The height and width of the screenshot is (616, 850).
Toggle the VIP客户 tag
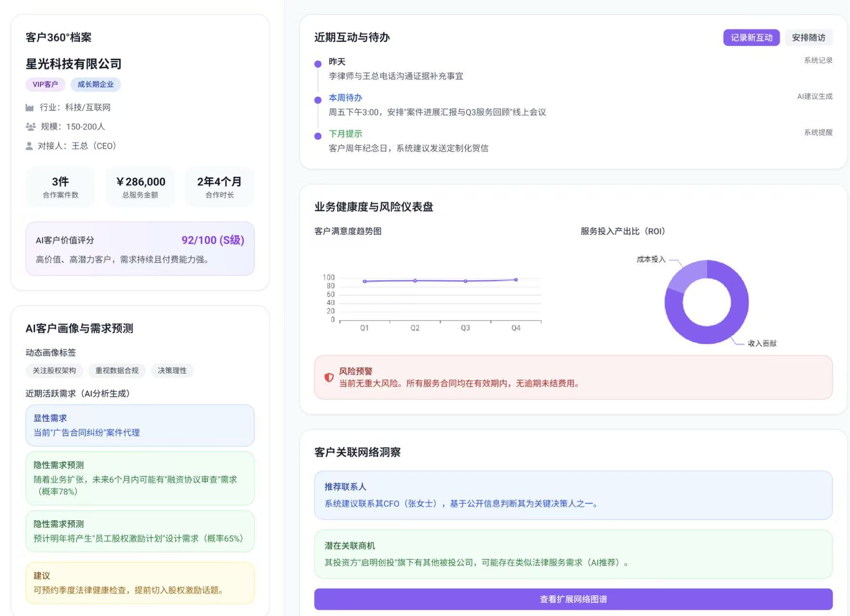click(44, 84)
